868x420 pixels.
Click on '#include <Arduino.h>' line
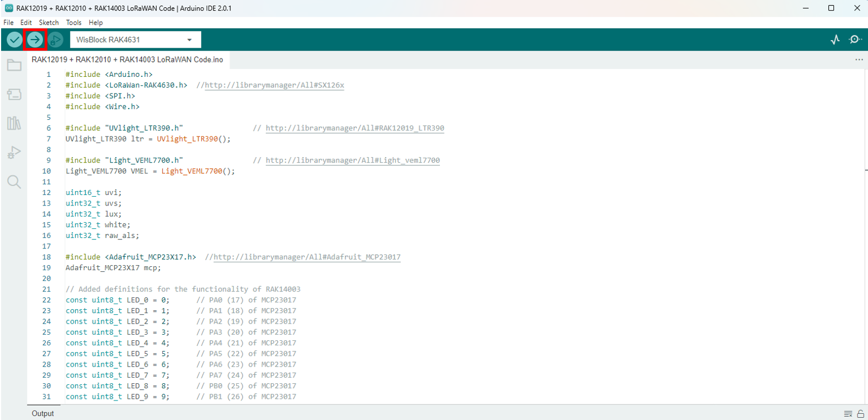[x=109, y=75]
